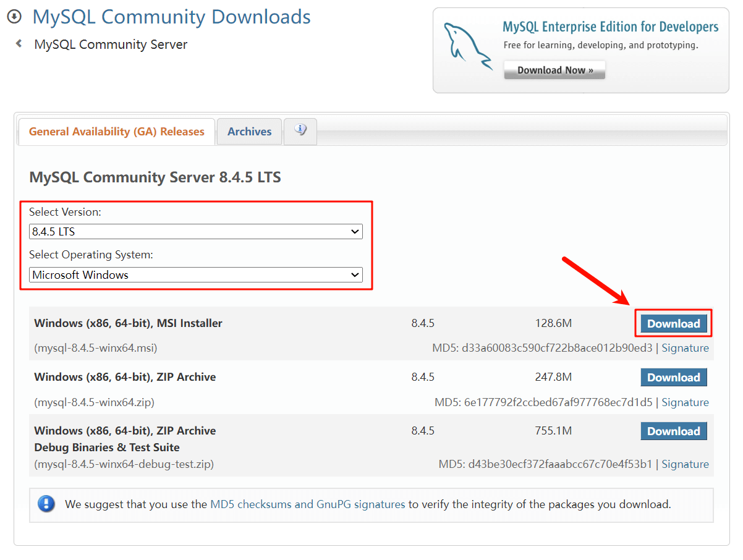Open MD5 checksums and GnuPG signatures link

(x=308, y=504)
